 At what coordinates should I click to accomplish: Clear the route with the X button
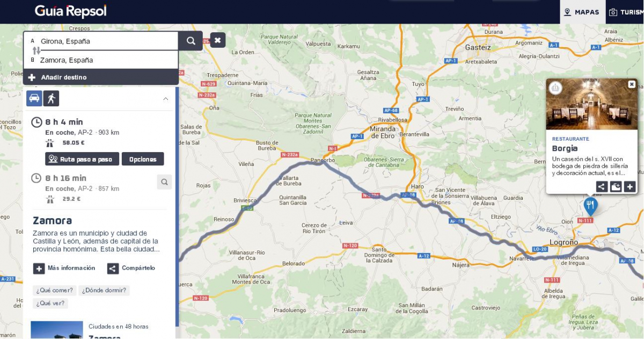[217, 40]
